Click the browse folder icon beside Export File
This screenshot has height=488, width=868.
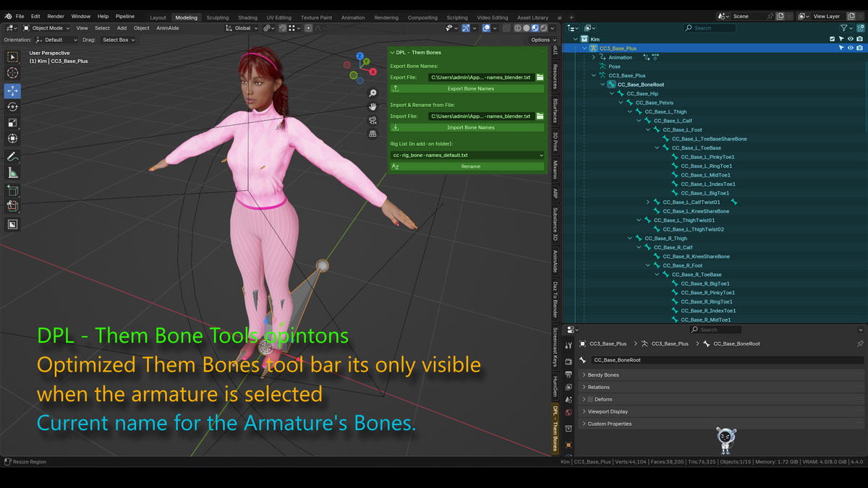540,77
